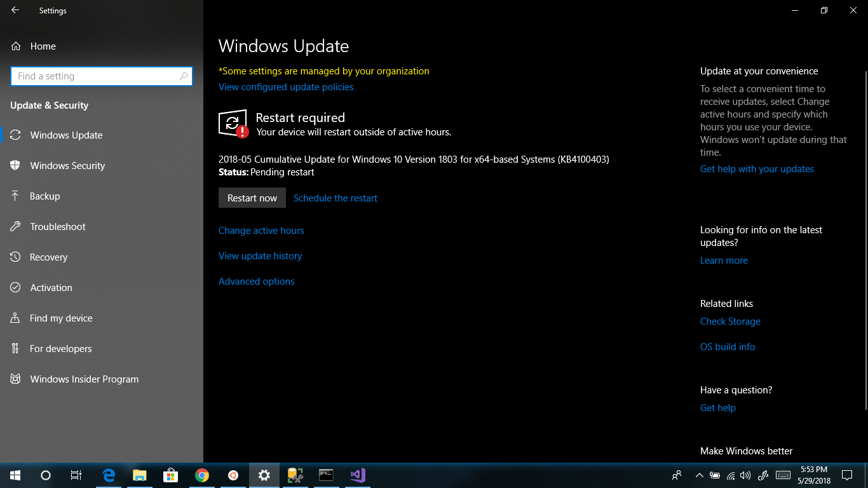Screen dimensions: 868x488
Task: Open Microsoft Store from taskbar
Action: [170, 475]
